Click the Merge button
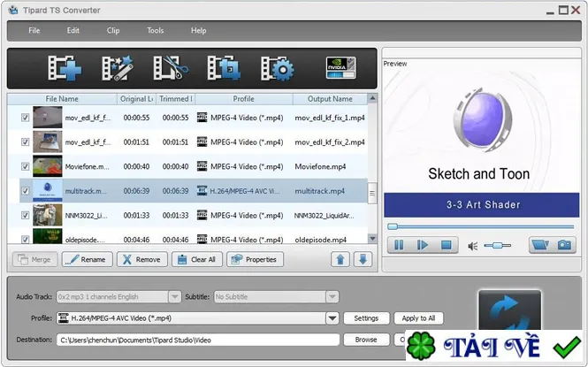Screen dimensions: 588x367 pyautogui.click(x=34, y=259)
